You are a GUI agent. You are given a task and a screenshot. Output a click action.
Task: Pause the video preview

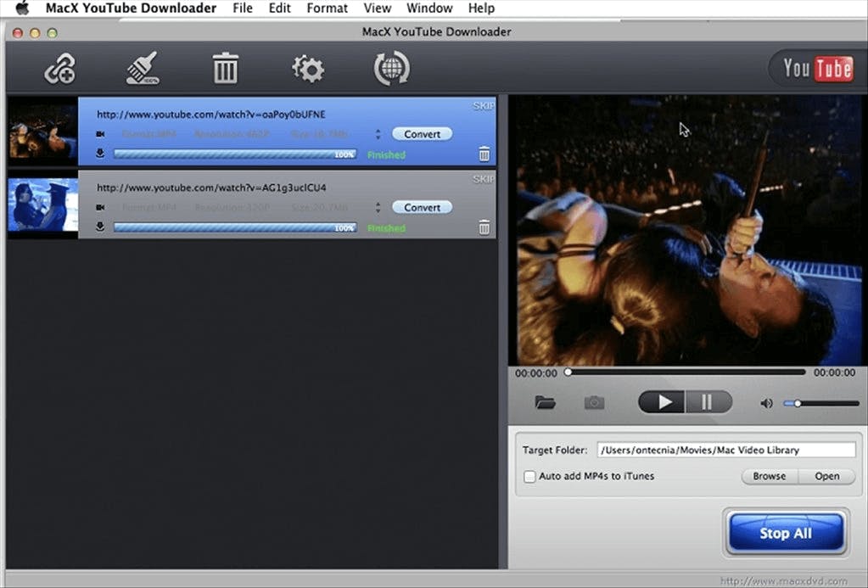708,402
